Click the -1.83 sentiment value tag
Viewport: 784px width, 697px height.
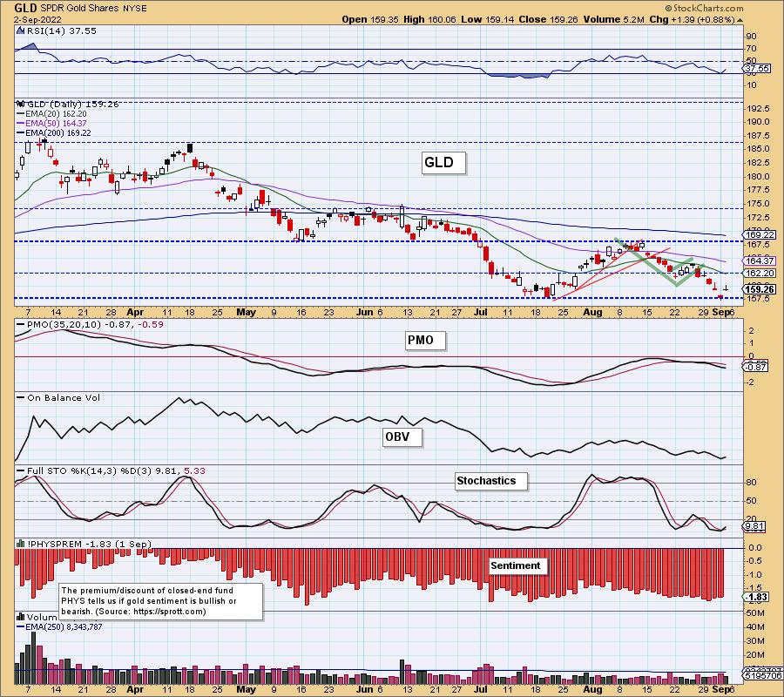click(x=756, y=597)
